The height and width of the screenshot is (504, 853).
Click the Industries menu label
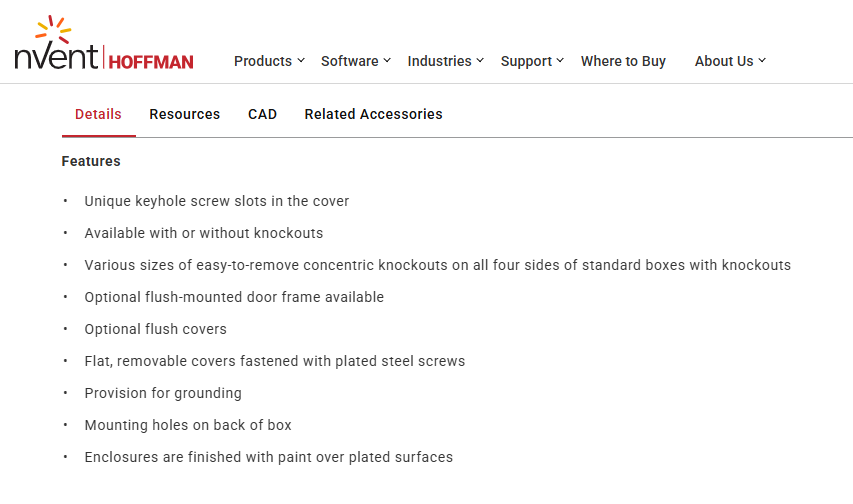pyautogui.click(x=439, y=61)
